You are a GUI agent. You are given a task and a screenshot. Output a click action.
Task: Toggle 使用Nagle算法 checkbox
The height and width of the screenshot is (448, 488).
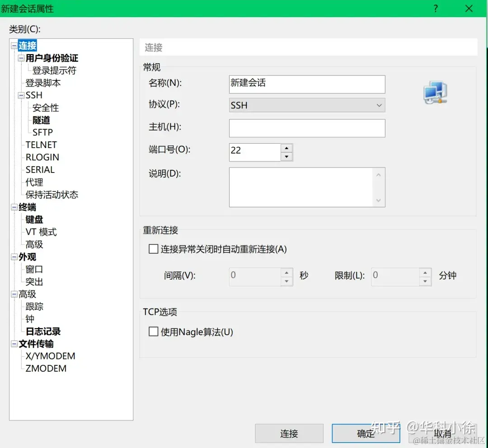point(154,331)
